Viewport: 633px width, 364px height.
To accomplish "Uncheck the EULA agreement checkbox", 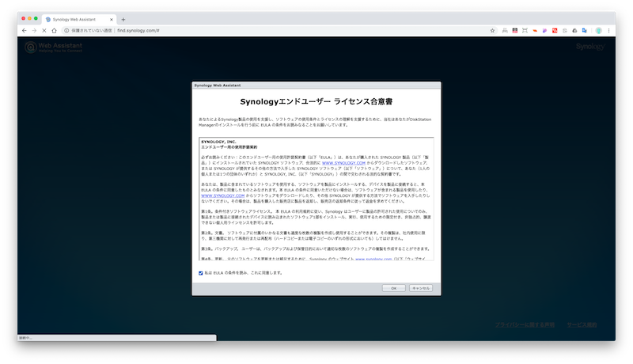I will pos(201,273).
